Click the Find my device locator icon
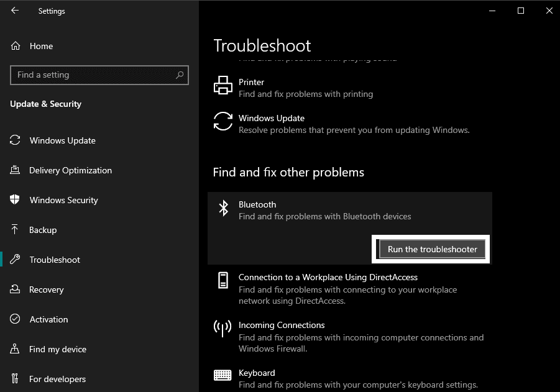The image size is (560, 392). tap(14, 349)
